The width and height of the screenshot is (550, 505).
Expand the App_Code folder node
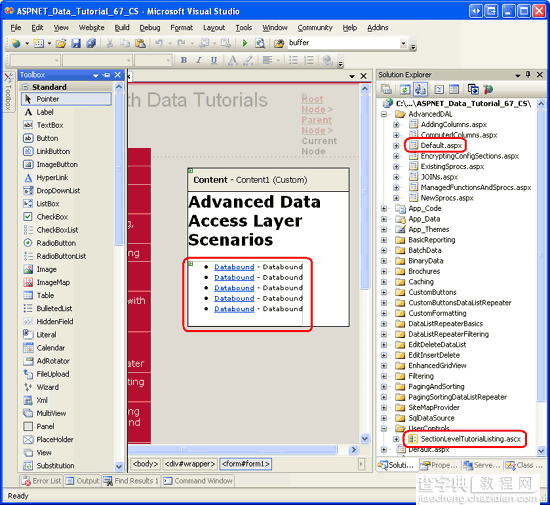click(x=384, y=208)
